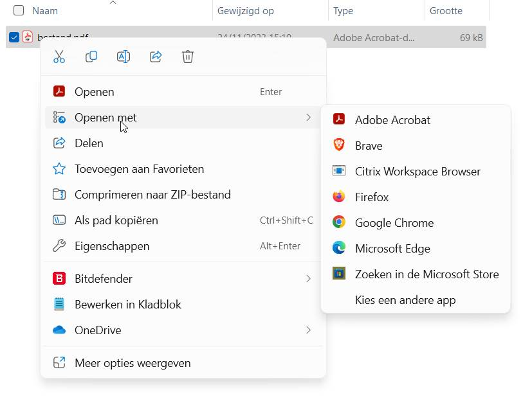Viewport: 532px width, 401px height.
Task: Click the "Adobe Acrobat-d..." type cell
Action: (x=374, y=37)
